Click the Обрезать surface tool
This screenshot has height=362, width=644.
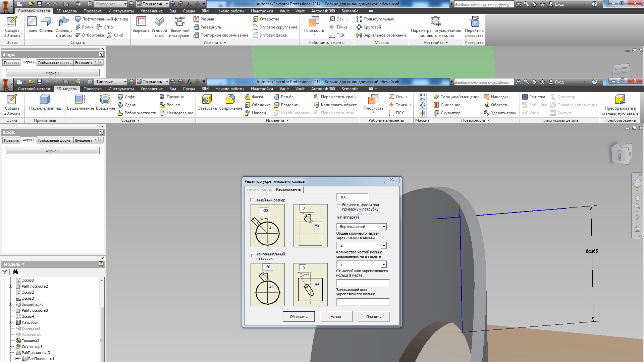(496, 105)
